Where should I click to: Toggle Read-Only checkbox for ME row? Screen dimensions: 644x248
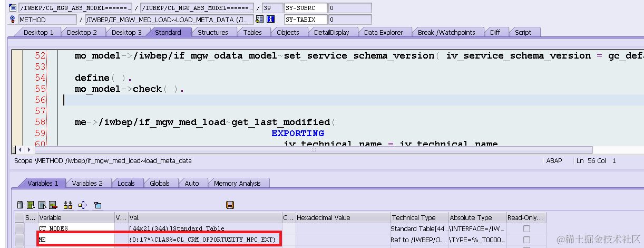[x=526, y=240]
